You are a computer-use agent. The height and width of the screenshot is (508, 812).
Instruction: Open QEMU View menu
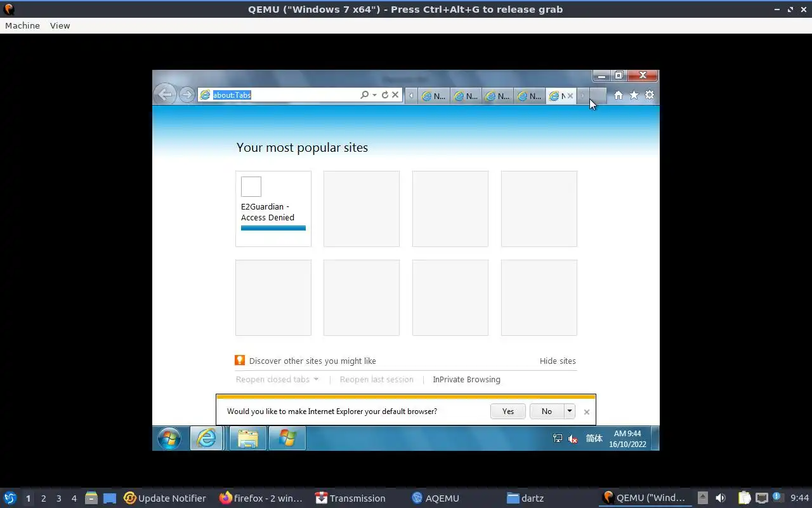[60, 25]
